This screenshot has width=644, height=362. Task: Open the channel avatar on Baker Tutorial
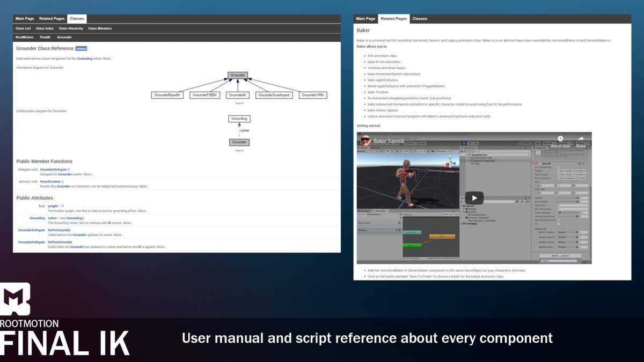[x=365, y=141]
